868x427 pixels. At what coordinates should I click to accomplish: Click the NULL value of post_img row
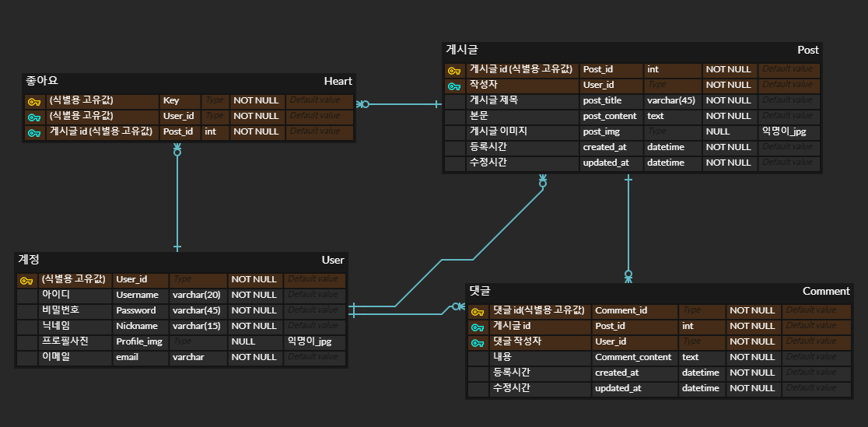coord(718,131)
